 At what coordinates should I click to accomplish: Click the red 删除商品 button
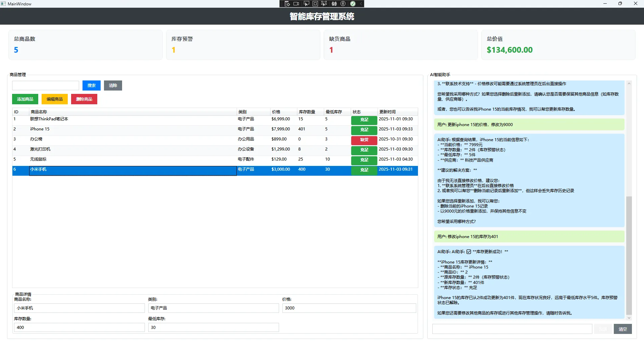84,99
